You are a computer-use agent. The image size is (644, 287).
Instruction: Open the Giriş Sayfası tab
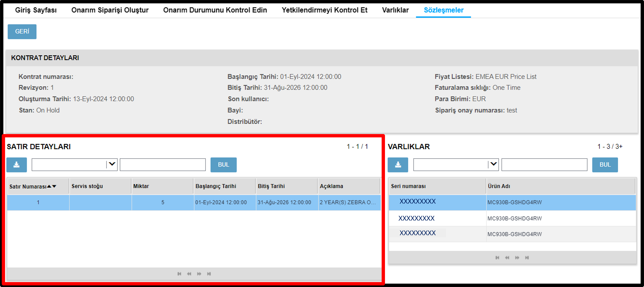(x=36, y=10)
